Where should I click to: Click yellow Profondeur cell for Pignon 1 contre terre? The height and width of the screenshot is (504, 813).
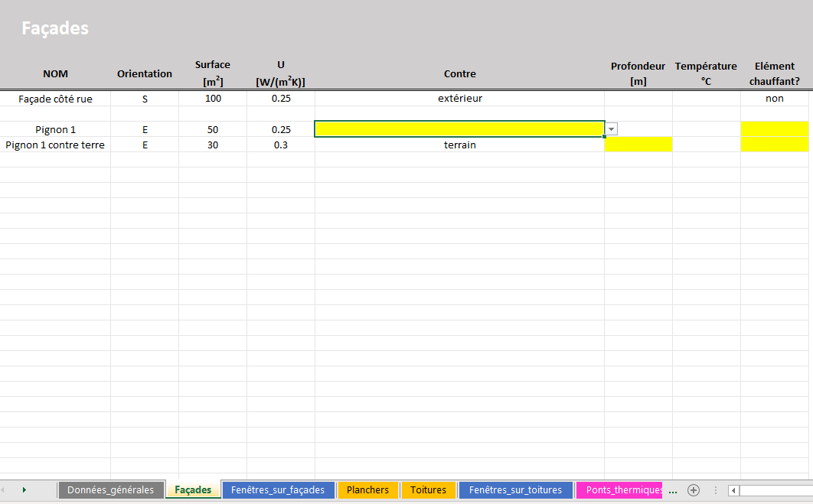tap(638, 145)
